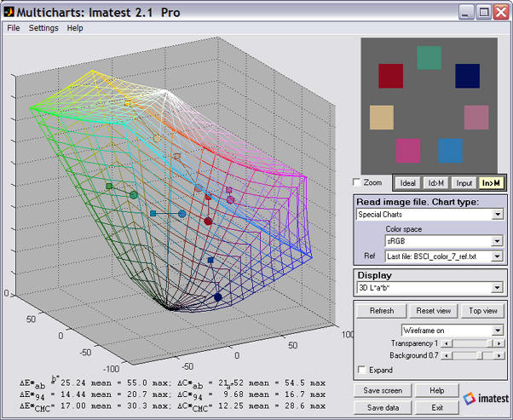Click the green circle marker in plot
513x420 pixels.
[x=134, y=195]
